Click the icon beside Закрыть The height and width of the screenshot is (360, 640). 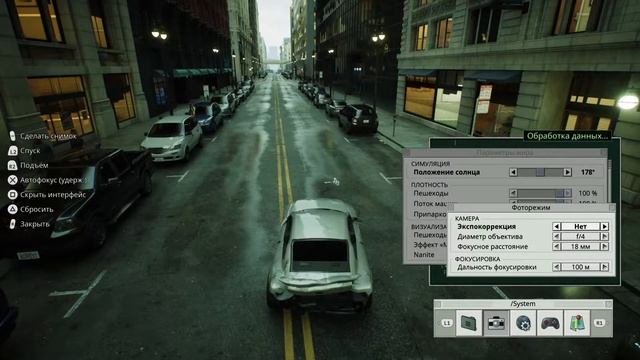[x=13, y=224]
